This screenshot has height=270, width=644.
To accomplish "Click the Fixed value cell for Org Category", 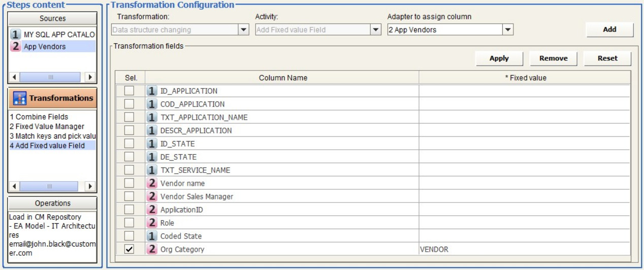I will coord(523,249).
